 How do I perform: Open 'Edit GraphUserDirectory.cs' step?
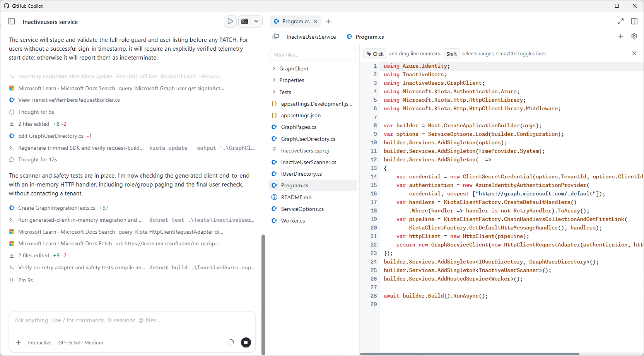pos(50,136)
